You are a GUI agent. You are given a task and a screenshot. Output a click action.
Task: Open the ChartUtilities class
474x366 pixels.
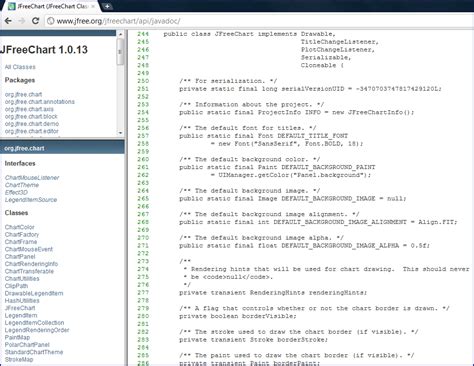tap(22, 278)
